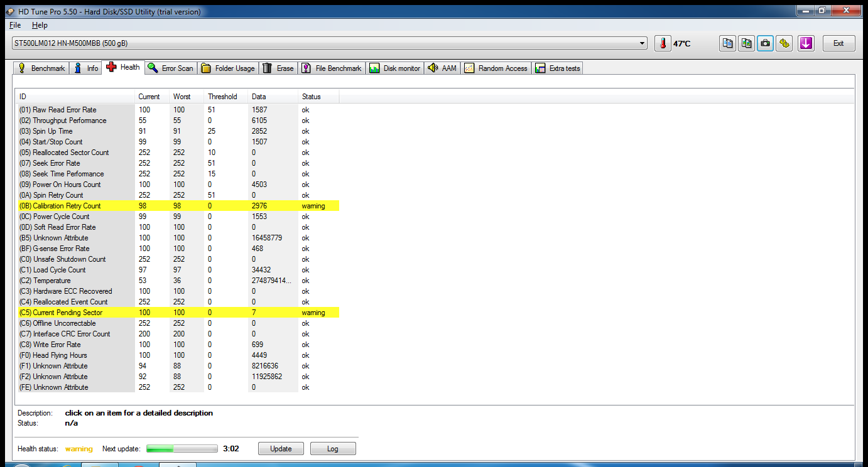
Task: Click the Threshold column header
Action: pyautogui.click(x=226, y=97)
